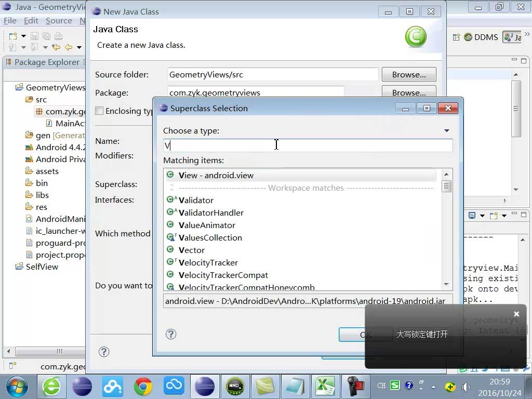532x399 pixels.
Task: Select VelocityTracker class entry
Action: 208,262
